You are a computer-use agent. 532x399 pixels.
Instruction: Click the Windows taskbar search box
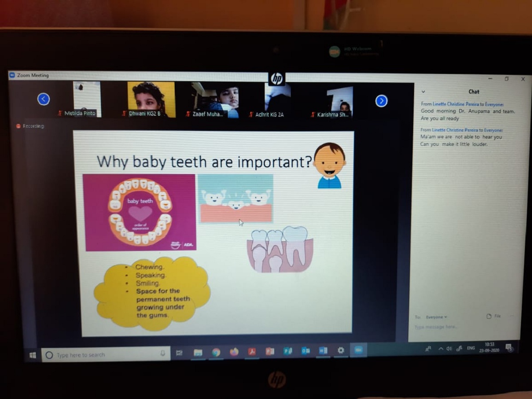tap(106, 354)
